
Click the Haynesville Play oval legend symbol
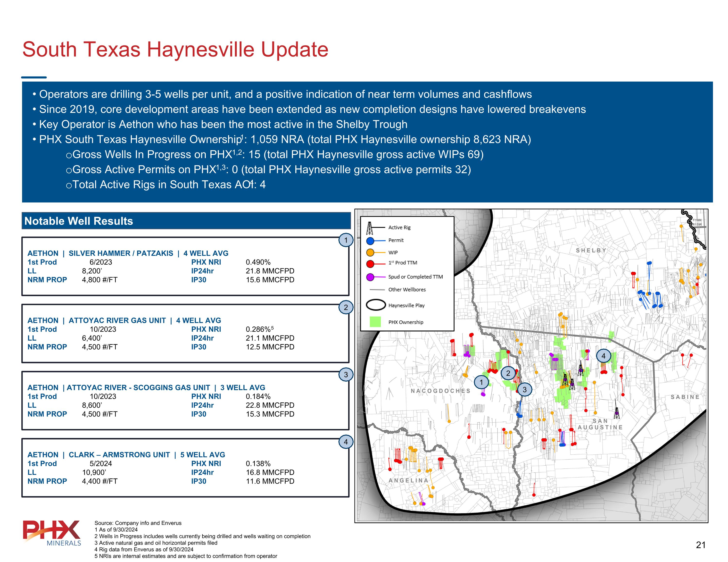[376, 305]
